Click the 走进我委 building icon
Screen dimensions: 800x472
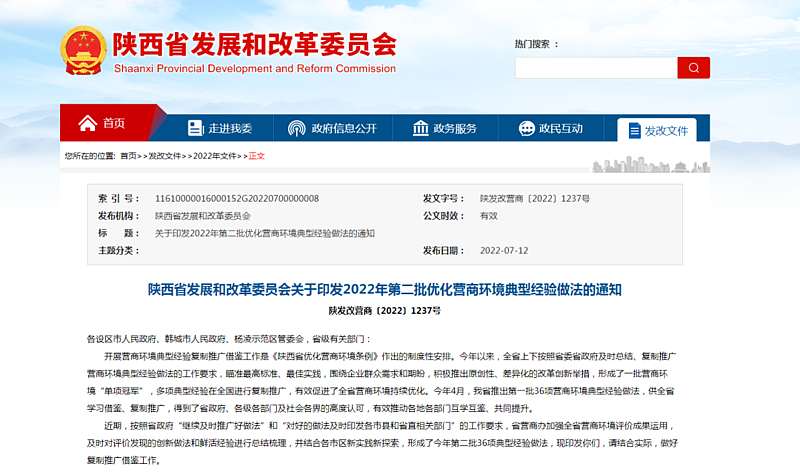(195, 128)
